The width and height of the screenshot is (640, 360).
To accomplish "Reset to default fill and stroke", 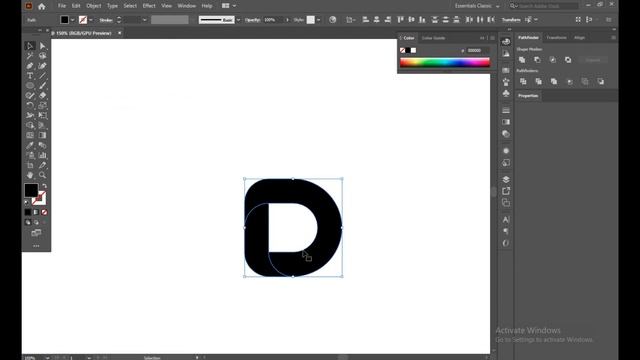I will [27, 202].
